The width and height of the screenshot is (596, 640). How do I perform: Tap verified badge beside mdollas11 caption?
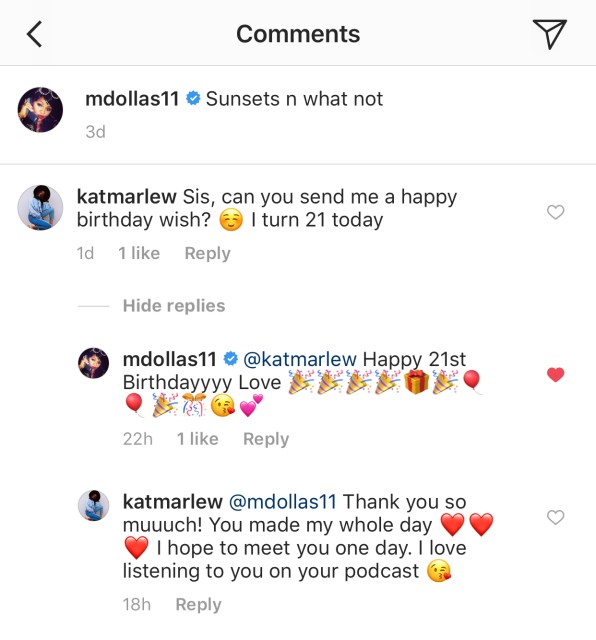pos(193,99)
